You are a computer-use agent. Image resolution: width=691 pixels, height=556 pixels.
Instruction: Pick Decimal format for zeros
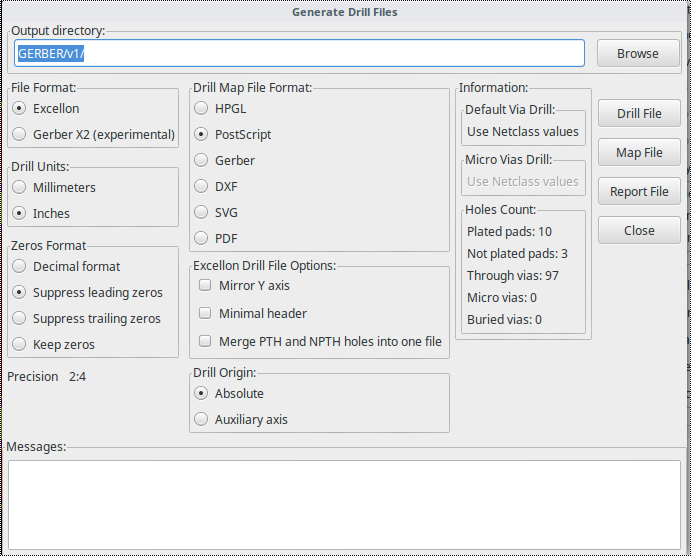(20, 266)
